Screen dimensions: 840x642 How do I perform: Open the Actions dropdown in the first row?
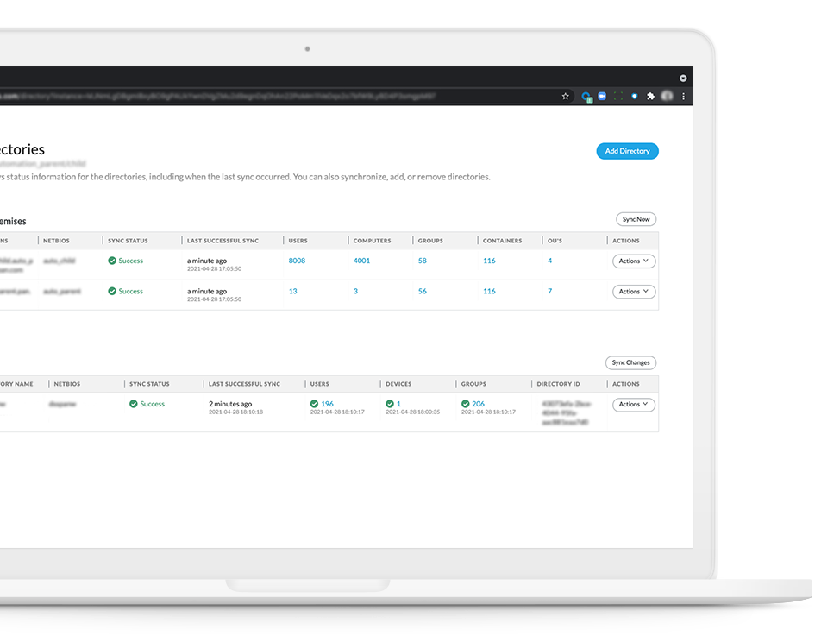tap(634, 261)
